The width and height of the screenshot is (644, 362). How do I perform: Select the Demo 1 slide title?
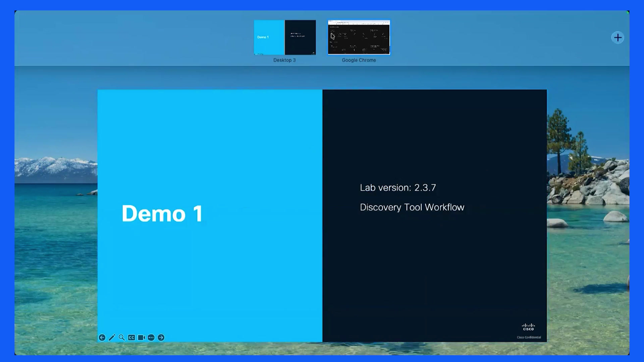coord(162,213)
